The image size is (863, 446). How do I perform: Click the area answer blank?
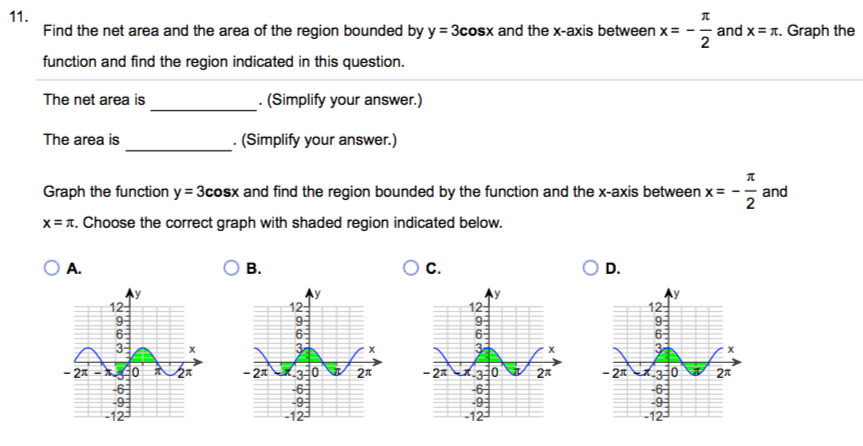179,140
